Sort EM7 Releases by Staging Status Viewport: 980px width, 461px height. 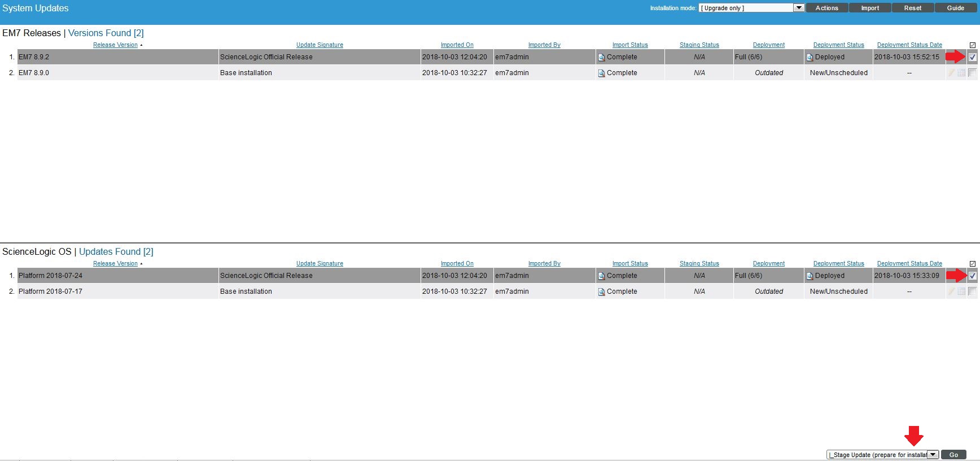[699, 45]
